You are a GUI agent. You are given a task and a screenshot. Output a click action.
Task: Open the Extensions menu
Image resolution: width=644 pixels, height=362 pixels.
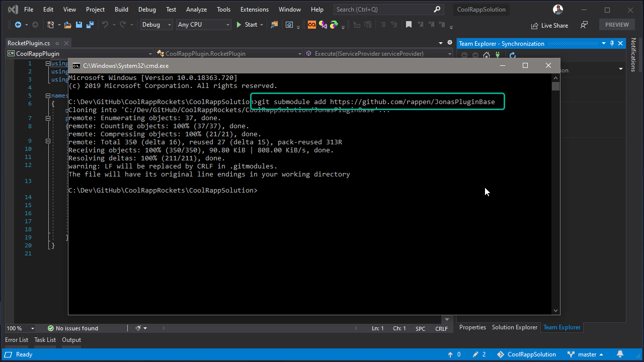pyautogui.click(x=254, y=9)
